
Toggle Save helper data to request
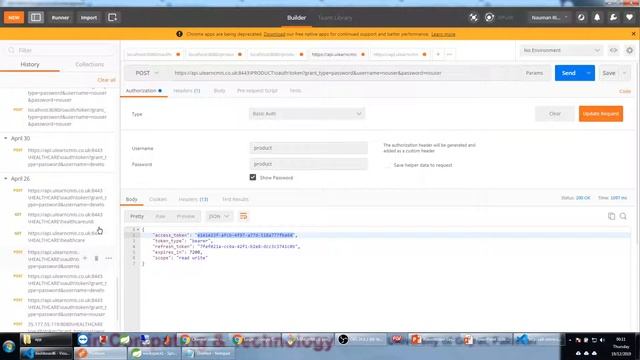point(387,165)
